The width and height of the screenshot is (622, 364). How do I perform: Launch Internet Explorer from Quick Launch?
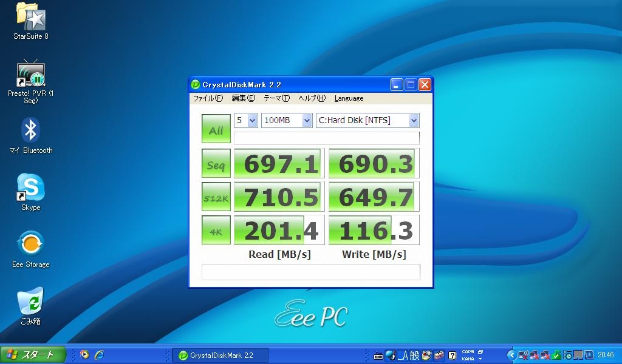pos(99,354)
